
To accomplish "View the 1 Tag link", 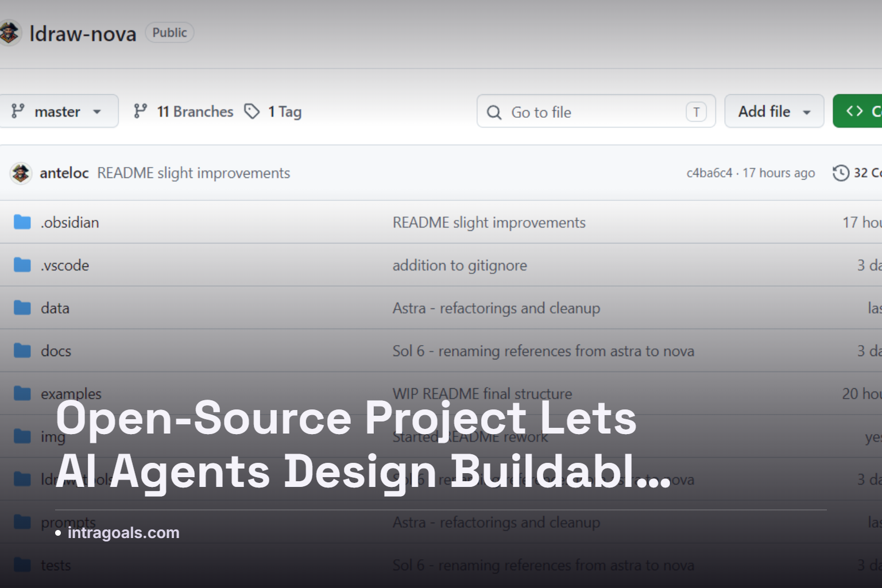I will [273, 111].
